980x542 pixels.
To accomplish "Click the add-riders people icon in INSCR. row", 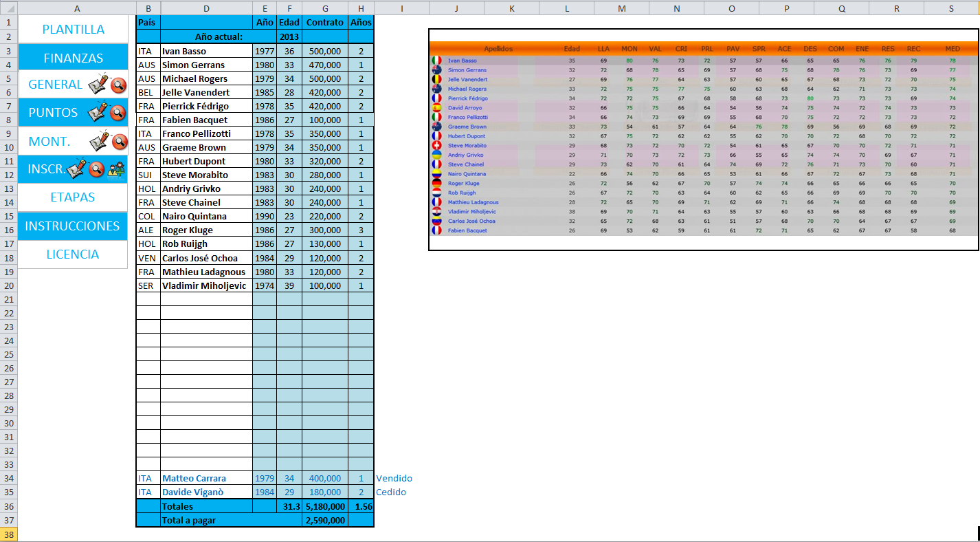I will 117,169.
